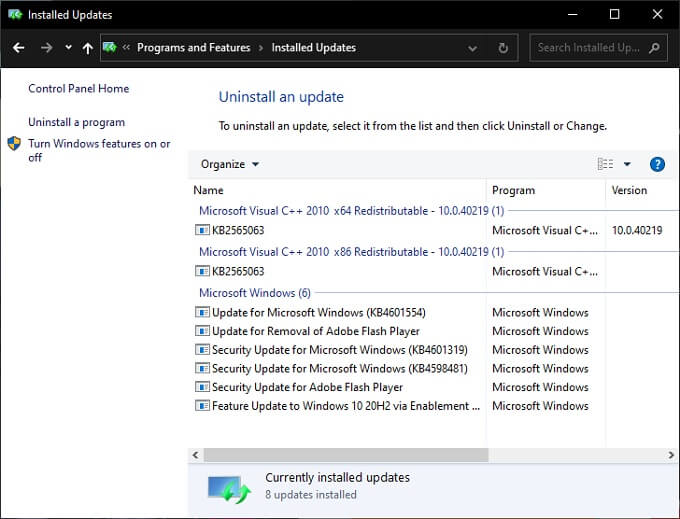680x519 pixels.
Task: Open the Organize dropdown menu
Action: point(230,164)
